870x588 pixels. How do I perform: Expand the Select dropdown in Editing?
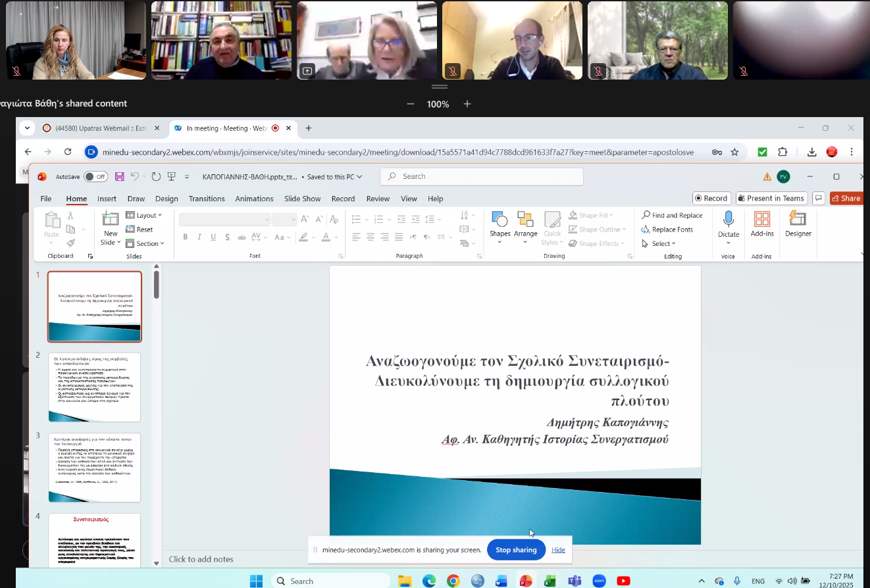coord(659,243)
